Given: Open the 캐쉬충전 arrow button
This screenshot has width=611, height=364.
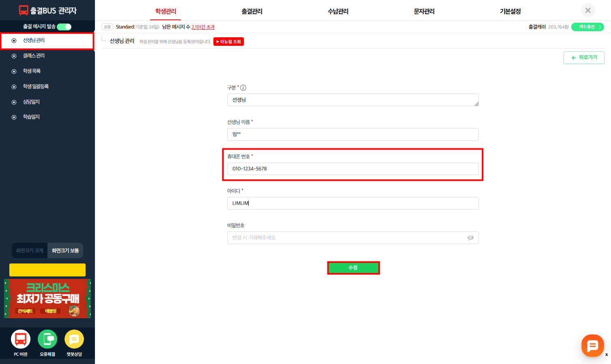Looking at the screenshot, I should (587, 27).
